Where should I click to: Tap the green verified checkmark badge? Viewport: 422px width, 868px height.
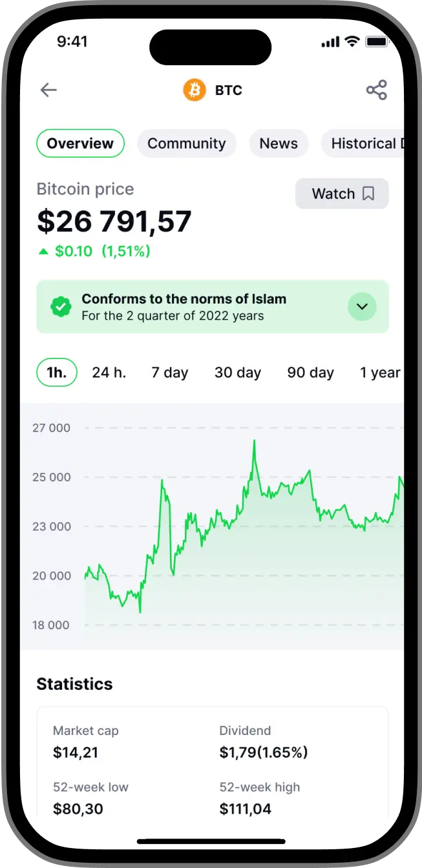pos(61,307)
